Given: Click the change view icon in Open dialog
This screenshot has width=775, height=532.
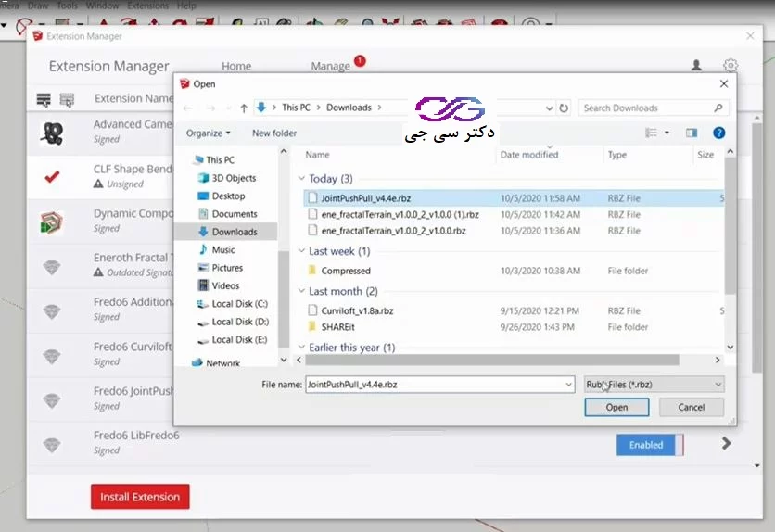Looking at the screenshot, I should click(652, 133).
